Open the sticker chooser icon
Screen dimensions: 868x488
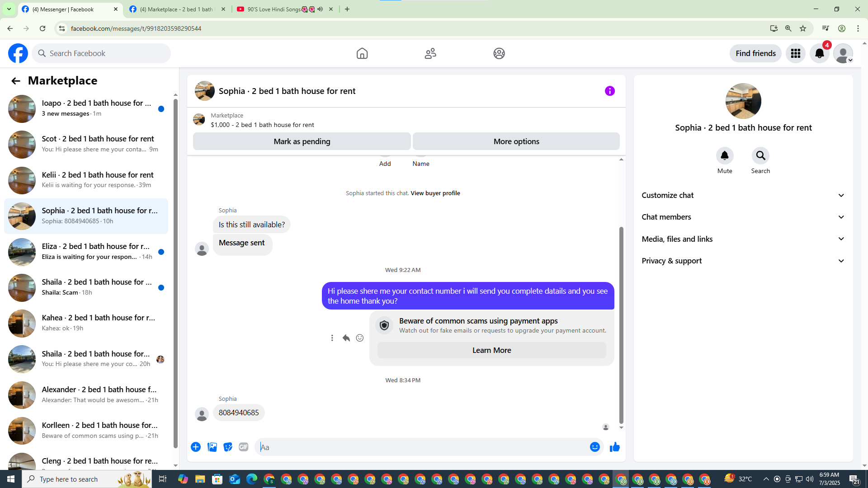point(228,447)
